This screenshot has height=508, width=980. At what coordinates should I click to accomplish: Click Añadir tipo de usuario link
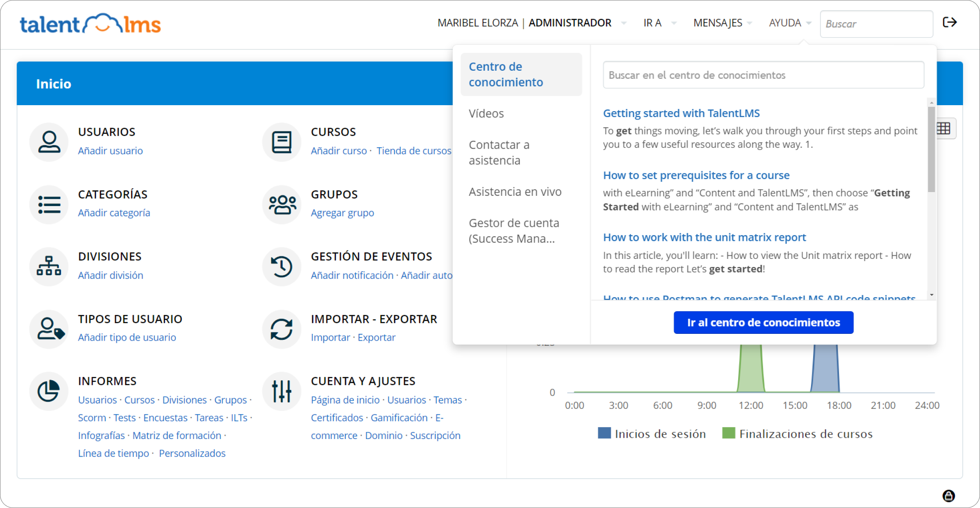(x=127, y=337)
